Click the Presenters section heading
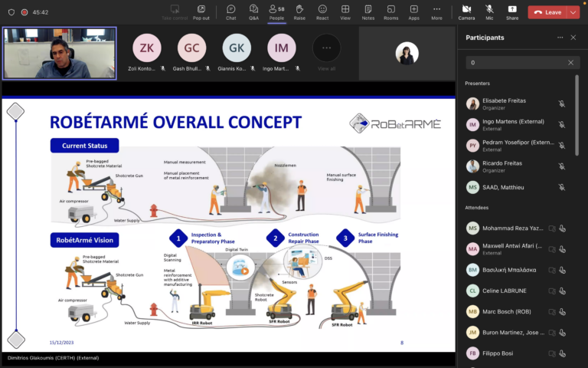This screenshot has height=368, width=588. tap(478, 84)
